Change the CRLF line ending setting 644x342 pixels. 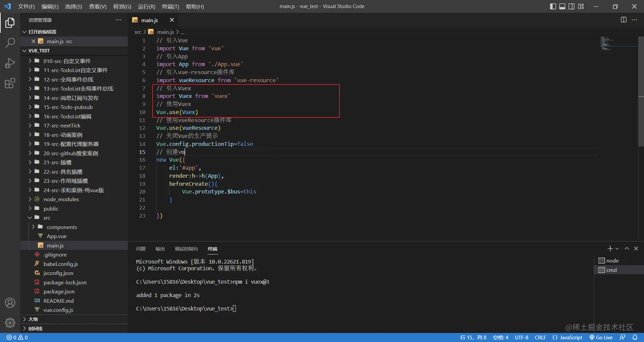coord(540,337)
